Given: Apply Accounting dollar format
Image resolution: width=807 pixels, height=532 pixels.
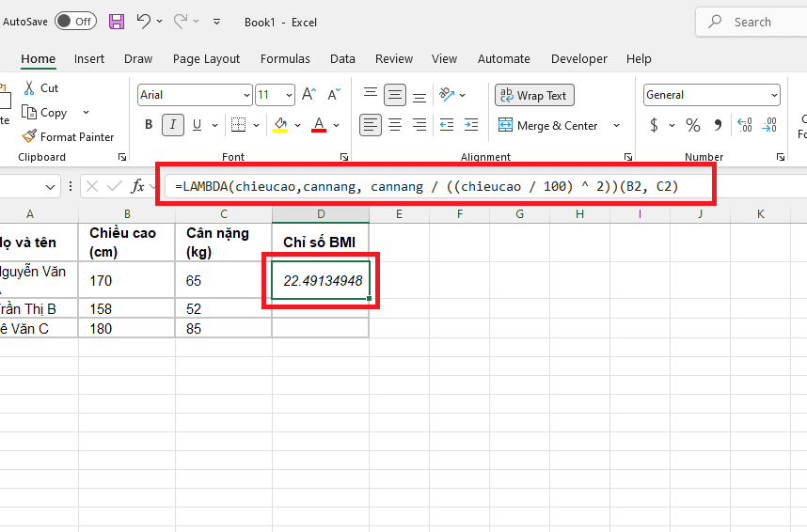Looking at the screenshot, I should [x=654, y=125].
